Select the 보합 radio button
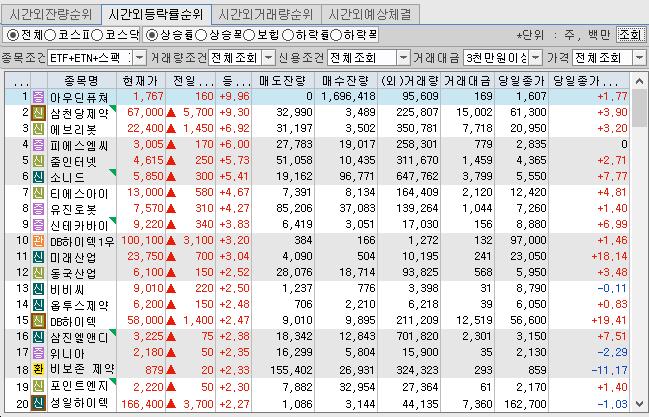649x417 pixels. click(x=249, y=35)
